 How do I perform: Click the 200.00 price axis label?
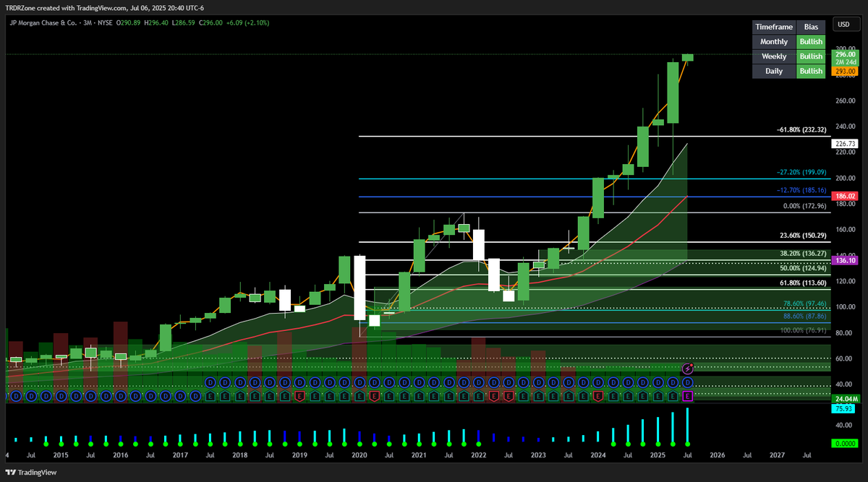pos(846,178)
